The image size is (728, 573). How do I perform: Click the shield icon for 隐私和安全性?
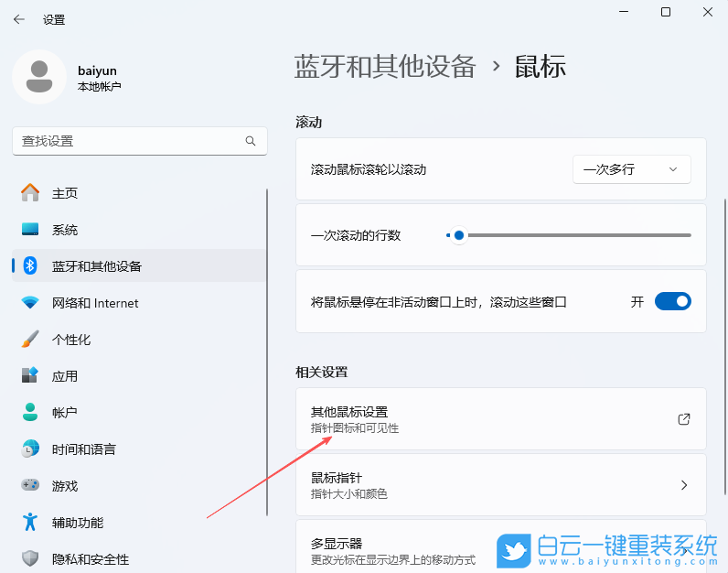pos(30,558)
